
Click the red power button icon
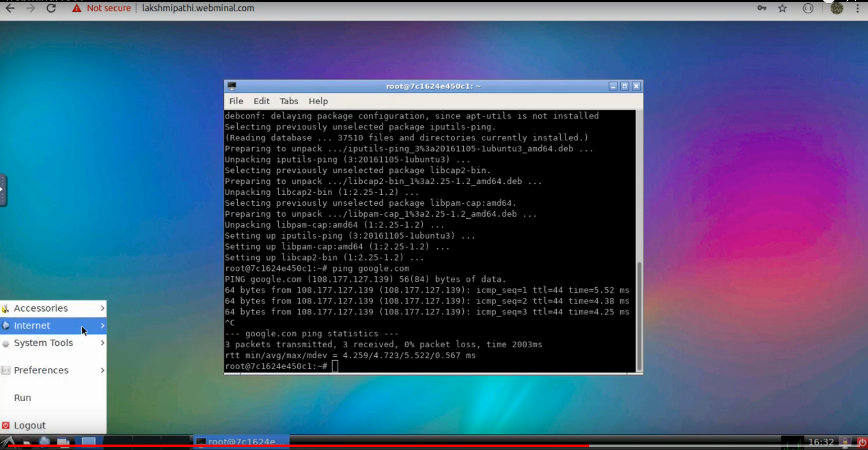coord(862,442)
